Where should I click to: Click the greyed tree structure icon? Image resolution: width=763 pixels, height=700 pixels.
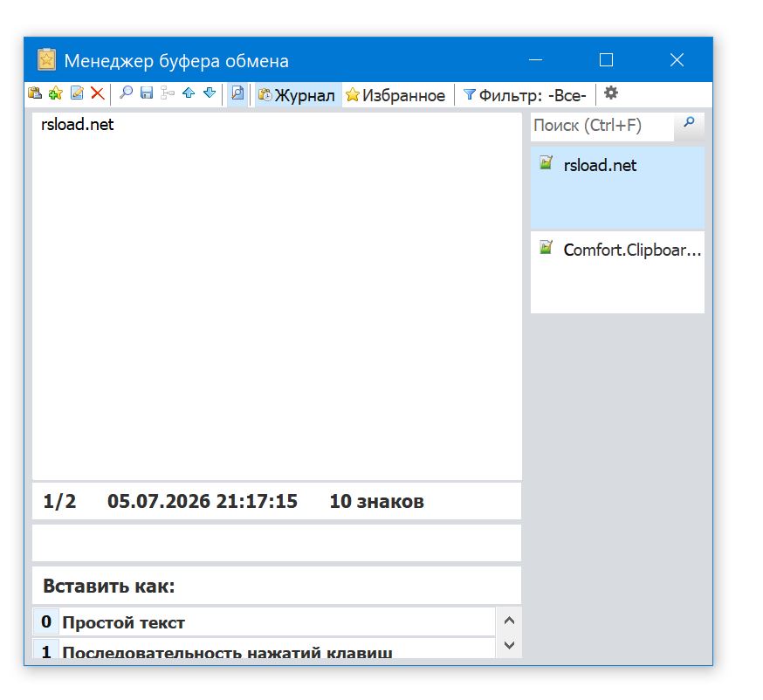168,93
